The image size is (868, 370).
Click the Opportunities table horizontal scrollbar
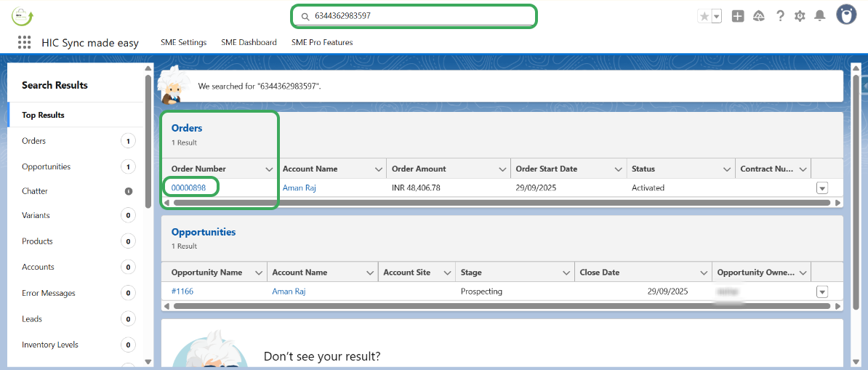point(502,306)
